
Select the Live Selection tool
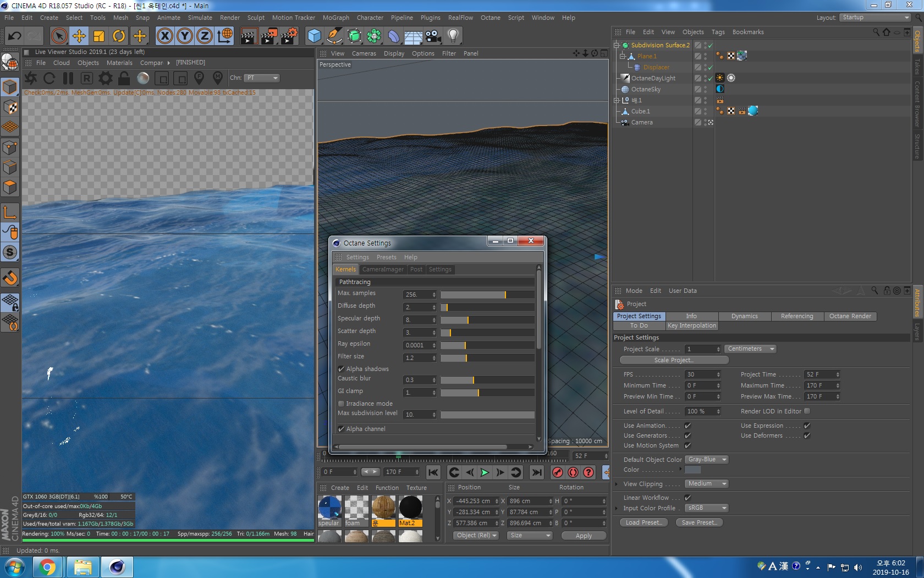[59, 36]
